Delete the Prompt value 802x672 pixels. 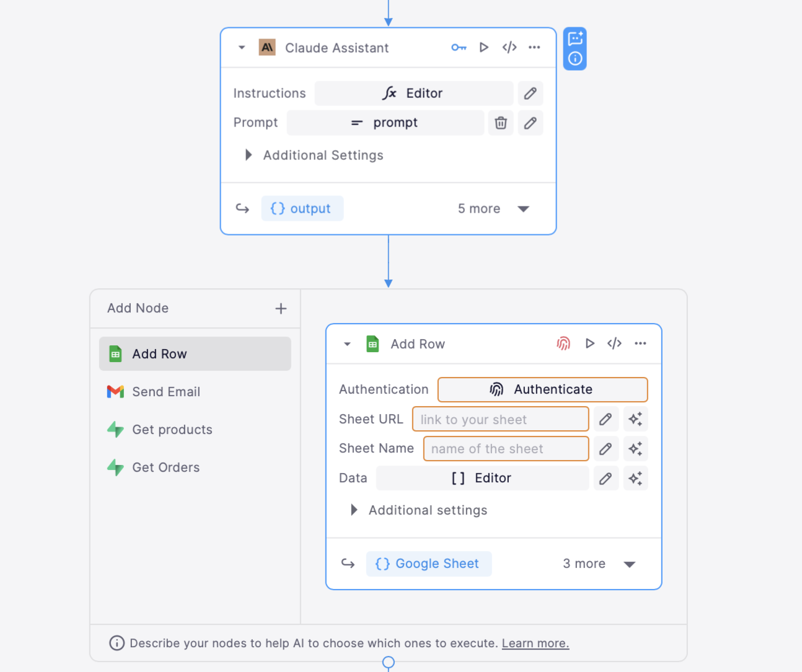tap(501, 123)
